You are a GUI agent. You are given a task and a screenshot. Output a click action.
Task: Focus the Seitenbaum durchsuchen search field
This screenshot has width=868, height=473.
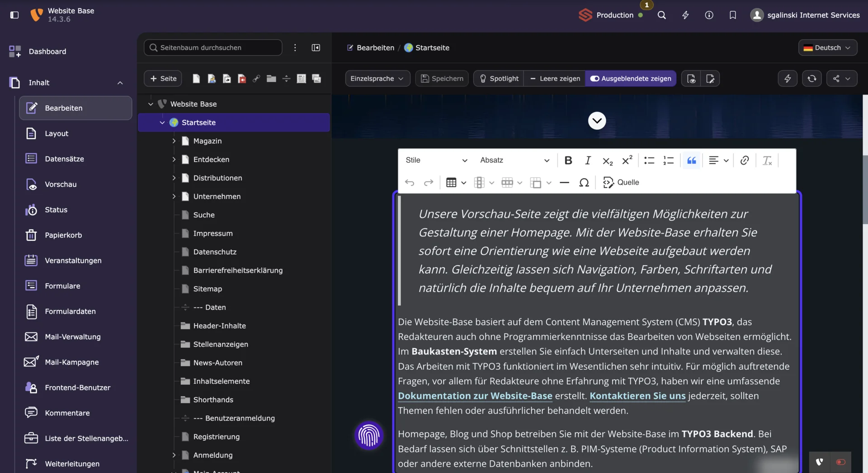213,47
